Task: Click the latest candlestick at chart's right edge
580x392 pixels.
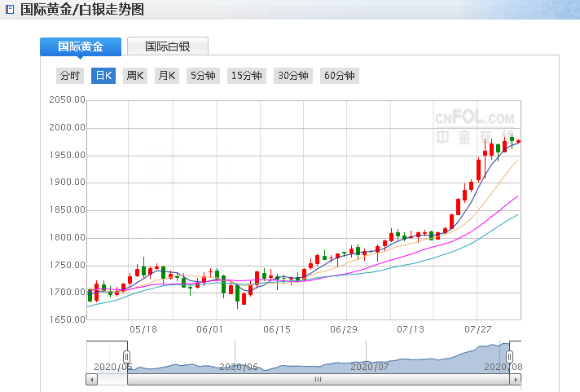Action: coord(519,142)
